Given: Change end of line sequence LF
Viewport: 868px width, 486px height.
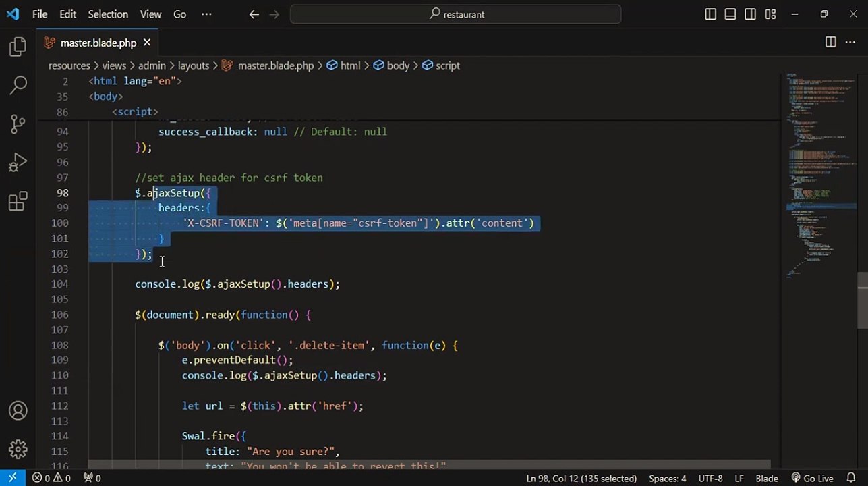Looking at the screenshot, I should (x=739, y=478).
